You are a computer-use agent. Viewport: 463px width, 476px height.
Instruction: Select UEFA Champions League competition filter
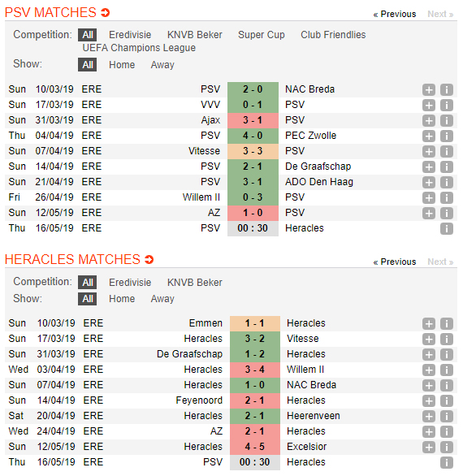[139, 48]
